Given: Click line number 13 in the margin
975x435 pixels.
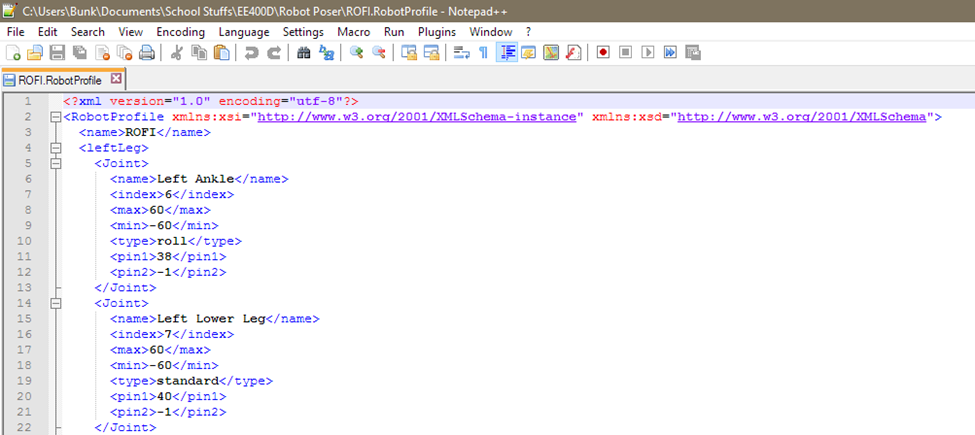Looking at the screenshot, I should pos(24,287).
